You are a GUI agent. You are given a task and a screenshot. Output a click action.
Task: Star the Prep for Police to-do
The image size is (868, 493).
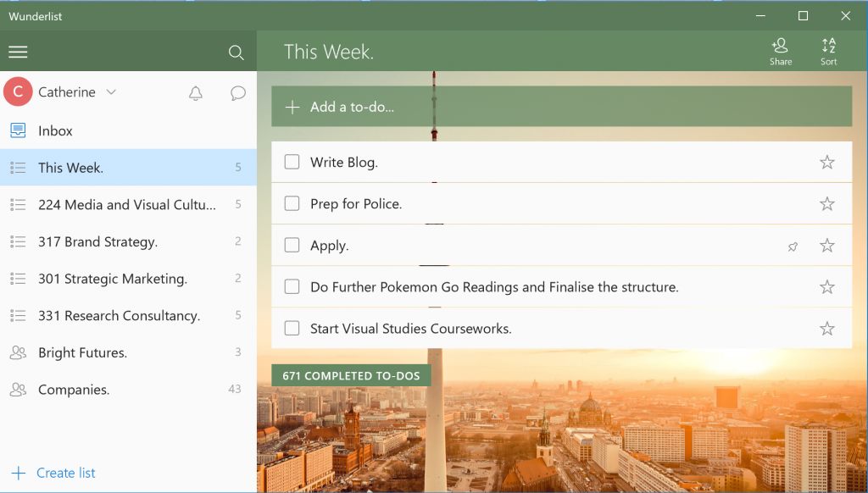pos(827,203)
